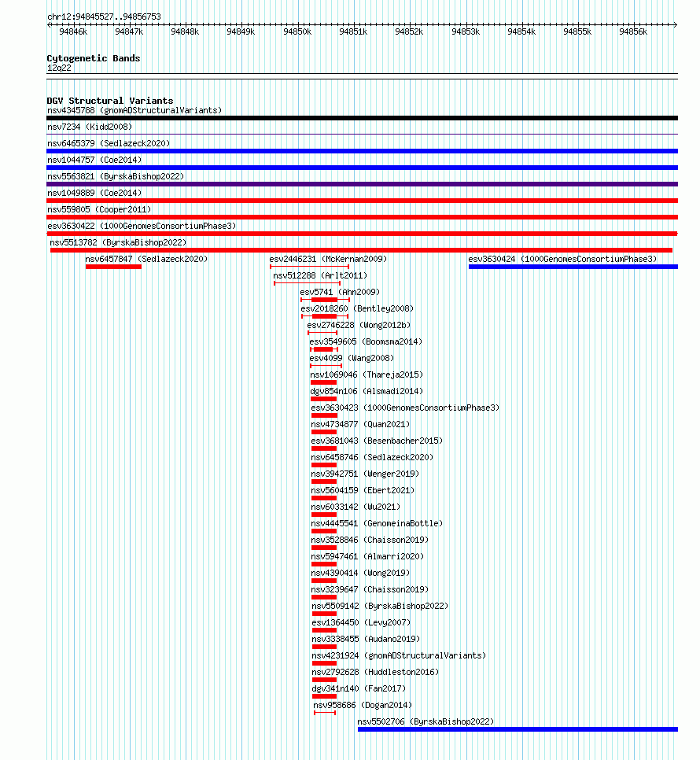Click nsv4231924 gnomADStructuralVariants label
The image size is (700, 760).
399,655
